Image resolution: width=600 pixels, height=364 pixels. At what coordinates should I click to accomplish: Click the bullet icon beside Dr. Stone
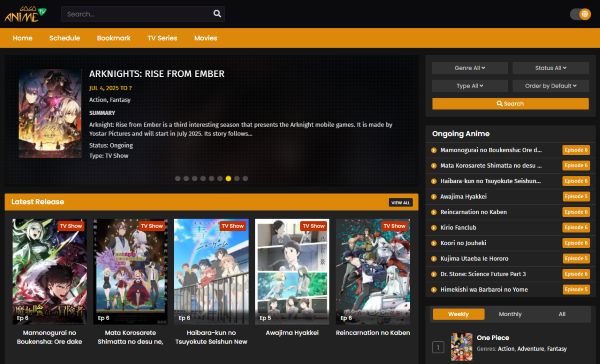point(434,274)
